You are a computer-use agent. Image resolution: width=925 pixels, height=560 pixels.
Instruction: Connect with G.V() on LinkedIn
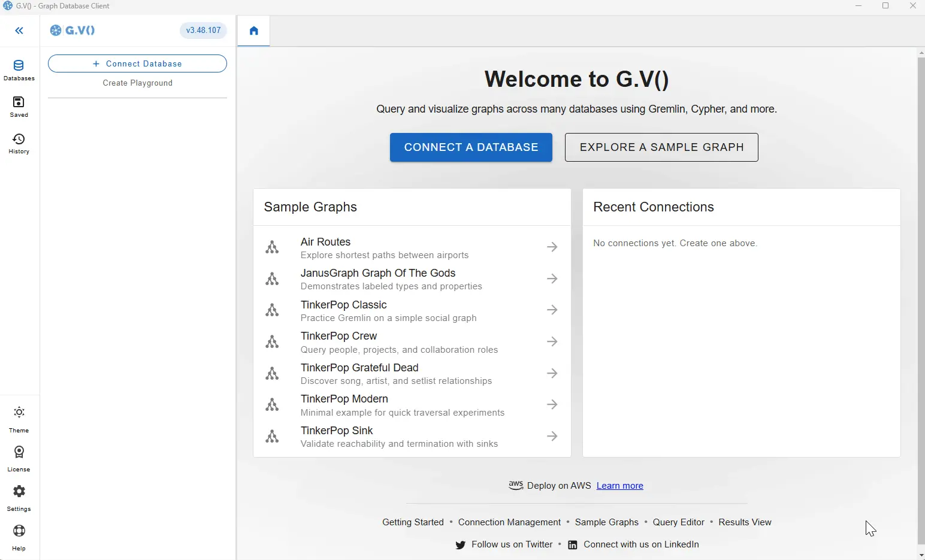[x=641, y=544]
